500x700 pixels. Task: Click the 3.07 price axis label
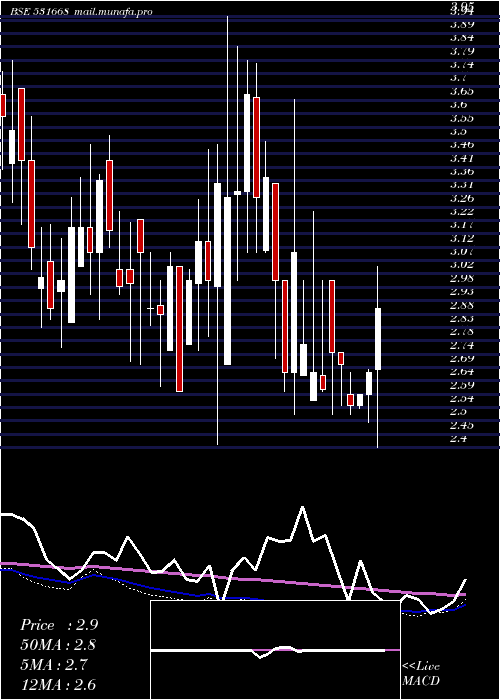[462, 252]
